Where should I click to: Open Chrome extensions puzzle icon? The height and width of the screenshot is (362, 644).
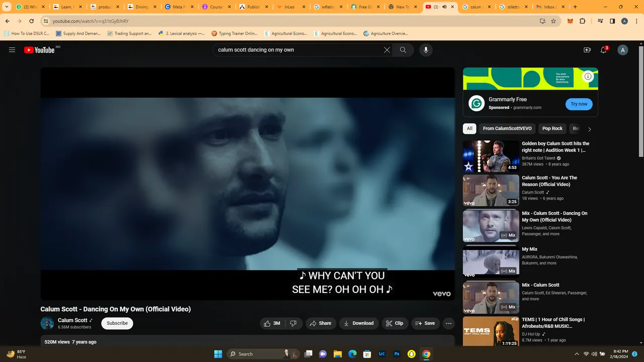click(583, 21)
